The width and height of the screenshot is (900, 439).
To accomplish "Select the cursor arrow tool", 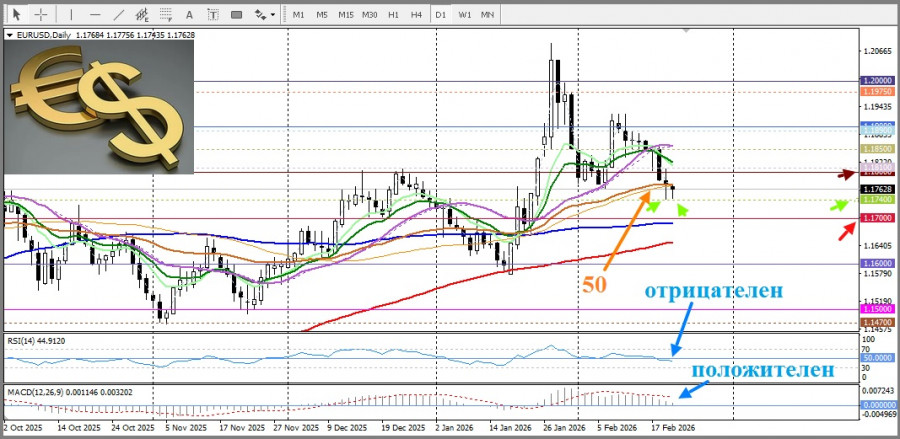I will [16, 15].
